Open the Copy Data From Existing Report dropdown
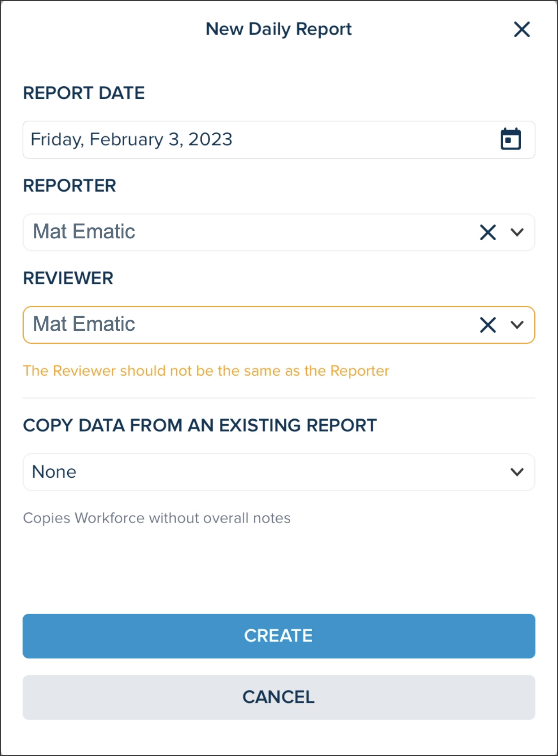This screenshot has height=756, width=558. coord(279,472)
